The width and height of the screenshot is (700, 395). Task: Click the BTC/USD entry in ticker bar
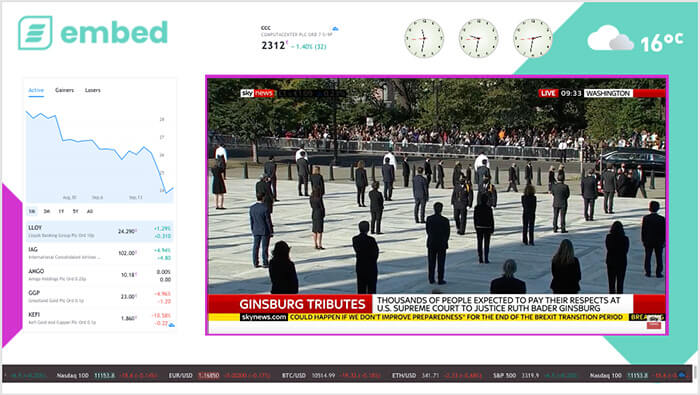(x=331, y=376)
